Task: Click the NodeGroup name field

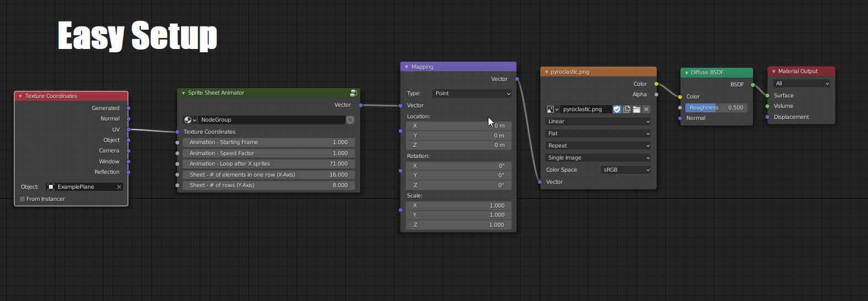Action: pyautogui.click(x=272, y=120)
